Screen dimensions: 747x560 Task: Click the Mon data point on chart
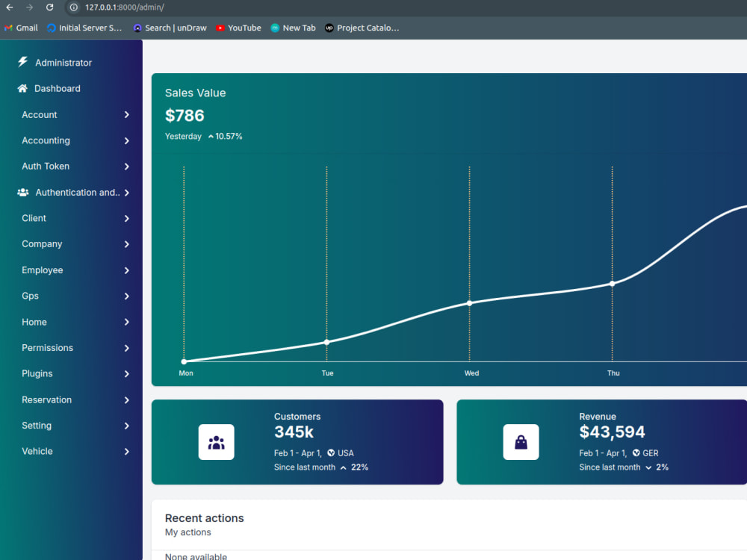coord(184,361)
